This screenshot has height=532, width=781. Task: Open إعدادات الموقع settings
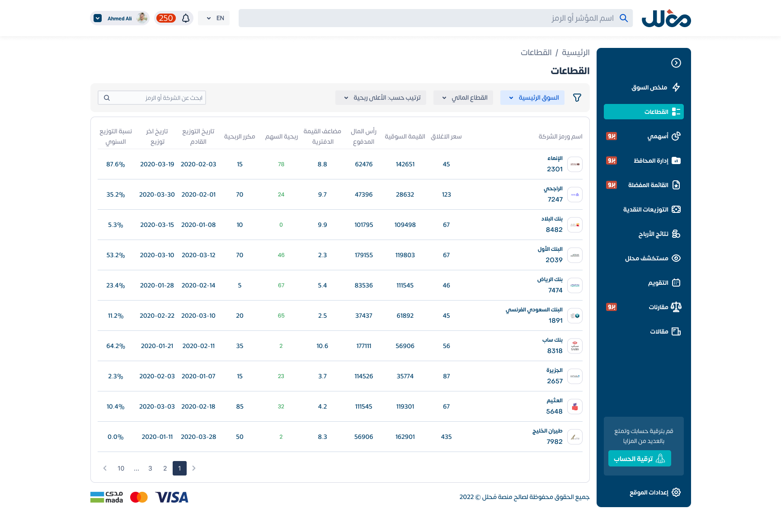tap(654, 492)
